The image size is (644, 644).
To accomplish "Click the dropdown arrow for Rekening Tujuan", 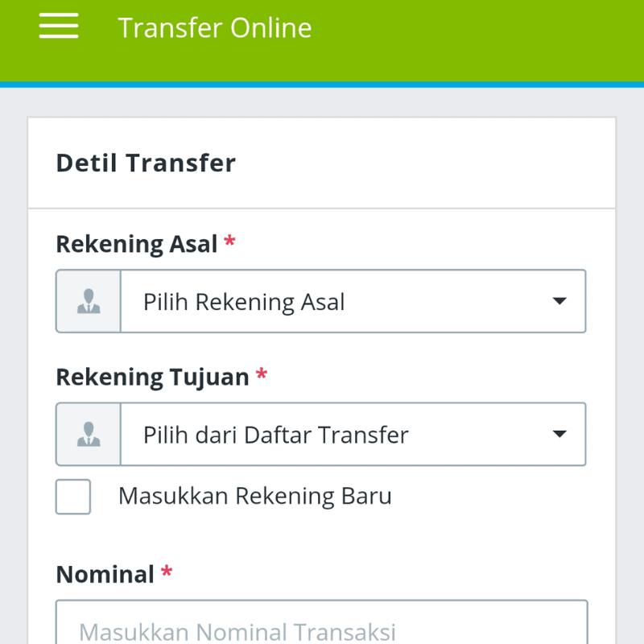I will [559, 434].
